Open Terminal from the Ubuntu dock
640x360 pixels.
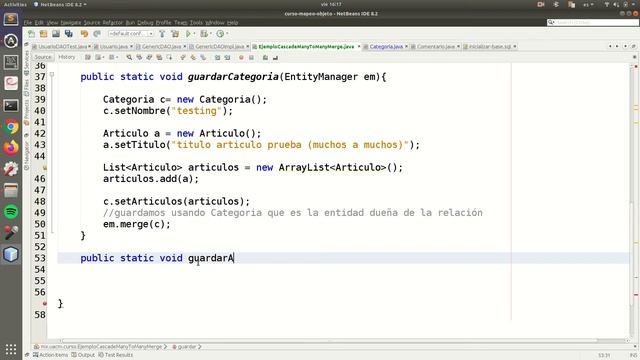pos(11,105)
